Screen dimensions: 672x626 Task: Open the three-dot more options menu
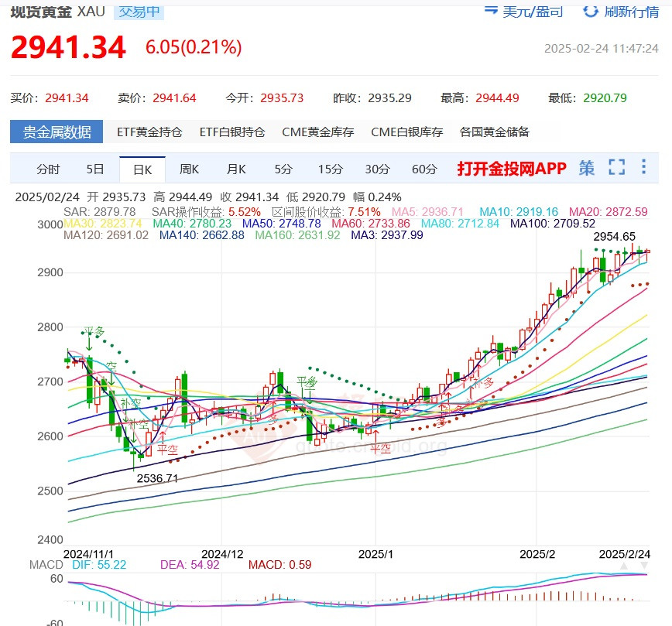[x=644, y=168]
